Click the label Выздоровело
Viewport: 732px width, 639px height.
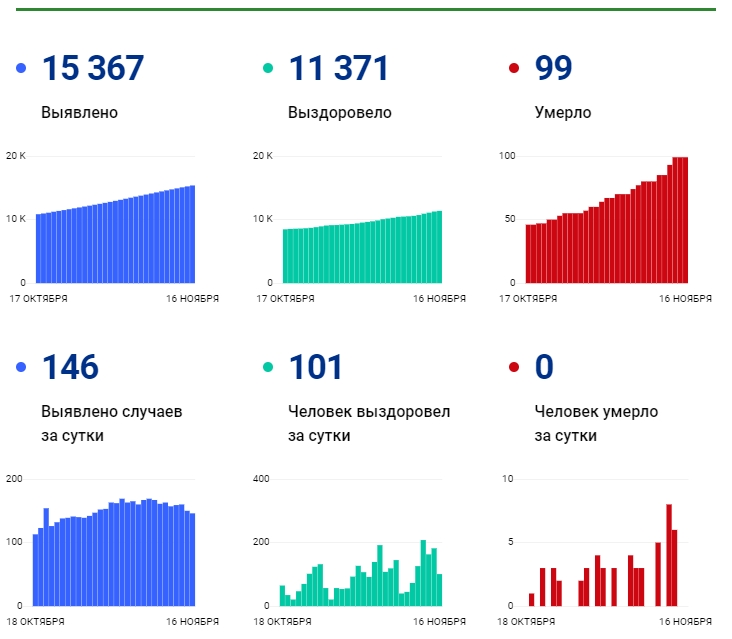[339, 112]
